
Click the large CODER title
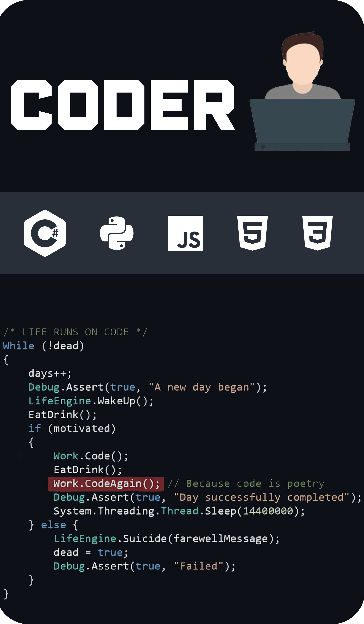coord(123,105)
